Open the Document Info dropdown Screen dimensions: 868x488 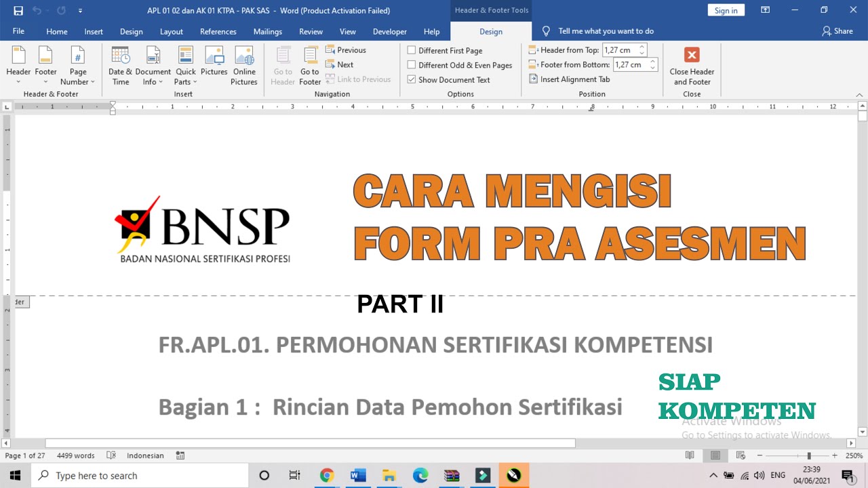153,66
